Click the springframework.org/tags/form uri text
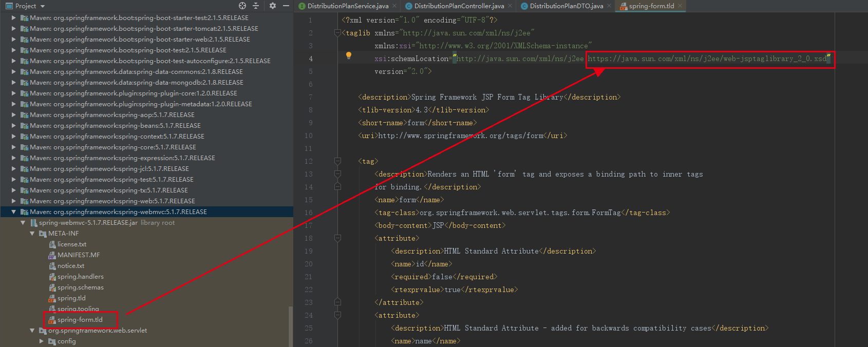868x347 pixels. click(x=461, y=136)
